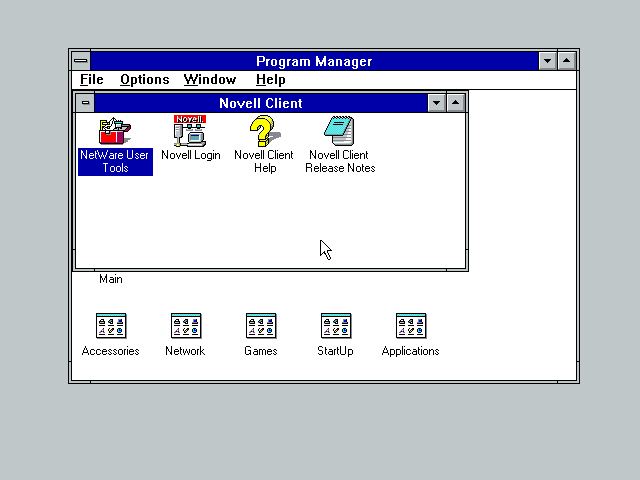Click the 'StartUp' label text

click(336, 351)
